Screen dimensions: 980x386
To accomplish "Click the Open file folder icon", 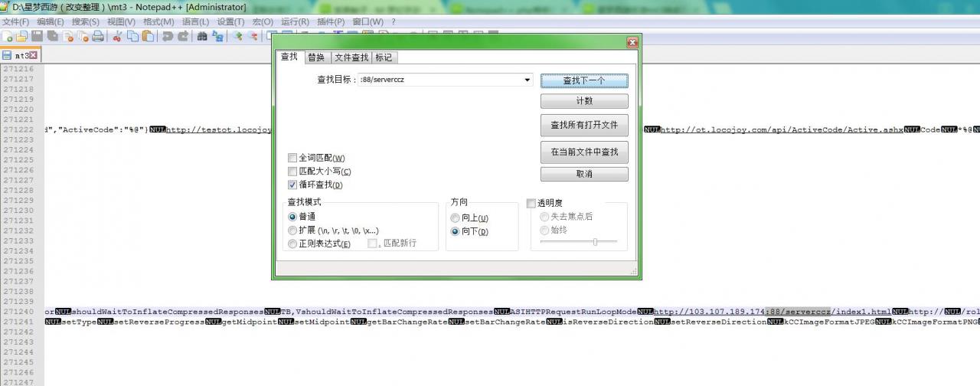I will (x=21, y=36).
